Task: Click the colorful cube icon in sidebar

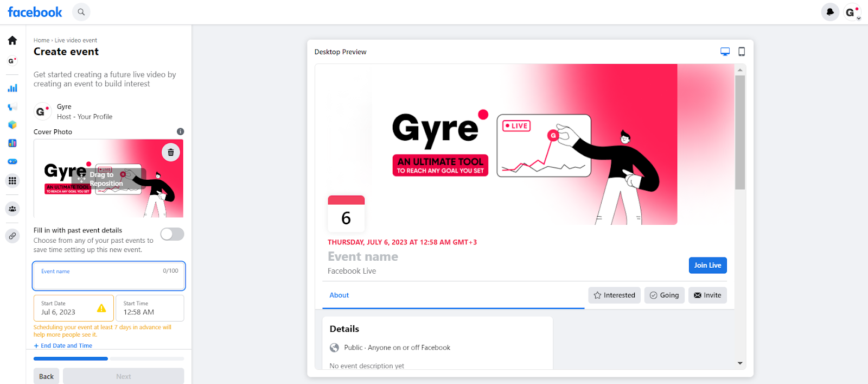Action: tap(12, 125)
